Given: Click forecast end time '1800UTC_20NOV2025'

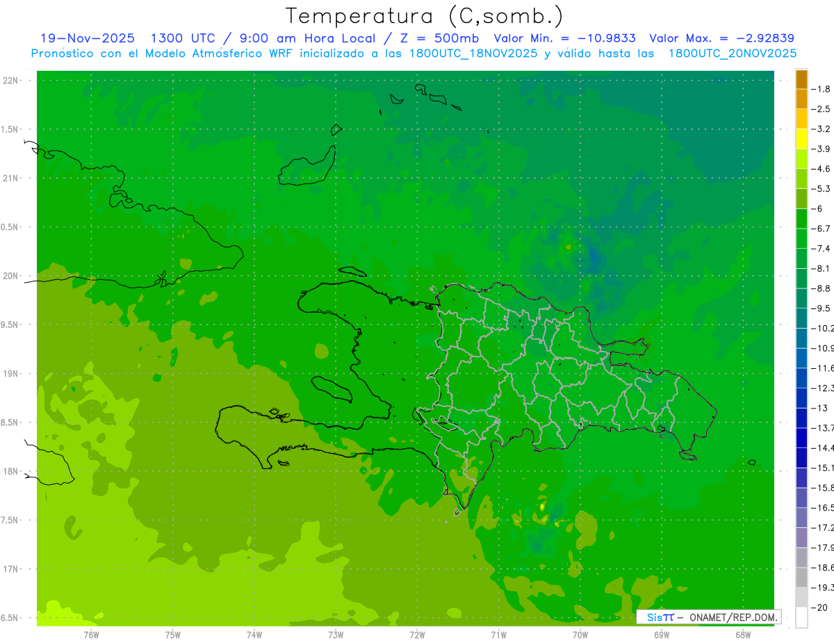Looking at the screenshot, I should pos(733,53).
